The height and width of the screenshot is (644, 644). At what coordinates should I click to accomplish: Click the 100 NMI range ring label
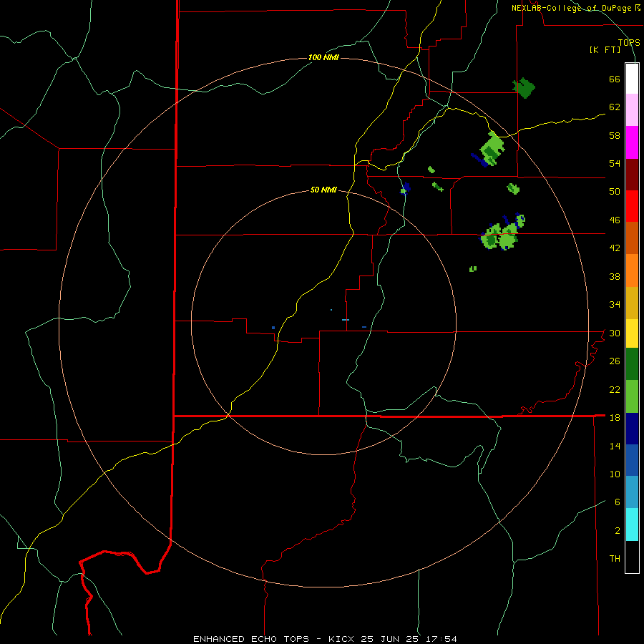(x=323, y=57)
